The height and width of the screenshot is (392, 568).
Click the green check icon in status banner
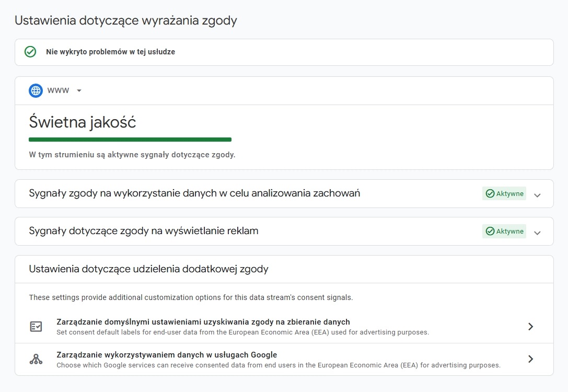(x=30, y=52)
